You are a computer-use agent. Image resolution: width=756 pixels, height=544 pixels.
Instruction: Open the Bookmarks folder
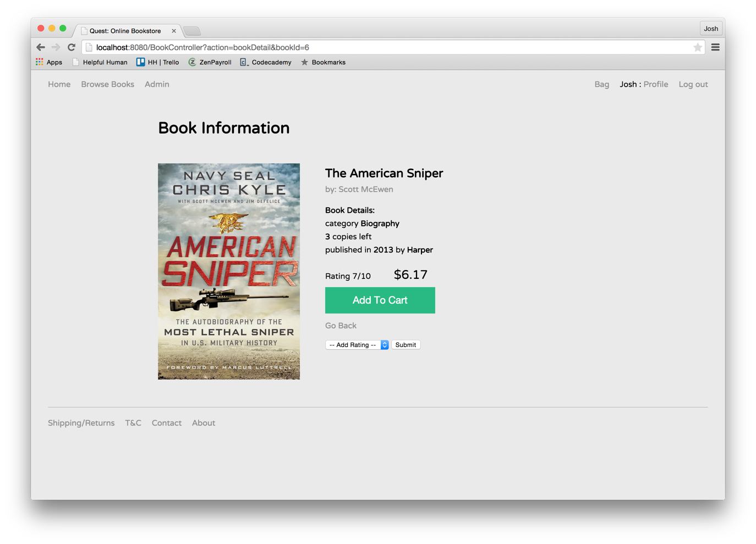(323, 62)
